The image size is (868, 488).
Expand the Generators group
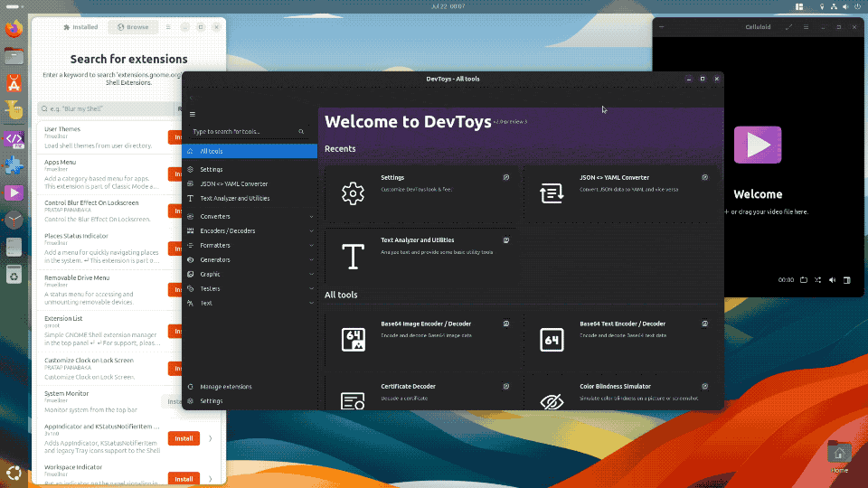pyautogui.click(x=312, y=259)
